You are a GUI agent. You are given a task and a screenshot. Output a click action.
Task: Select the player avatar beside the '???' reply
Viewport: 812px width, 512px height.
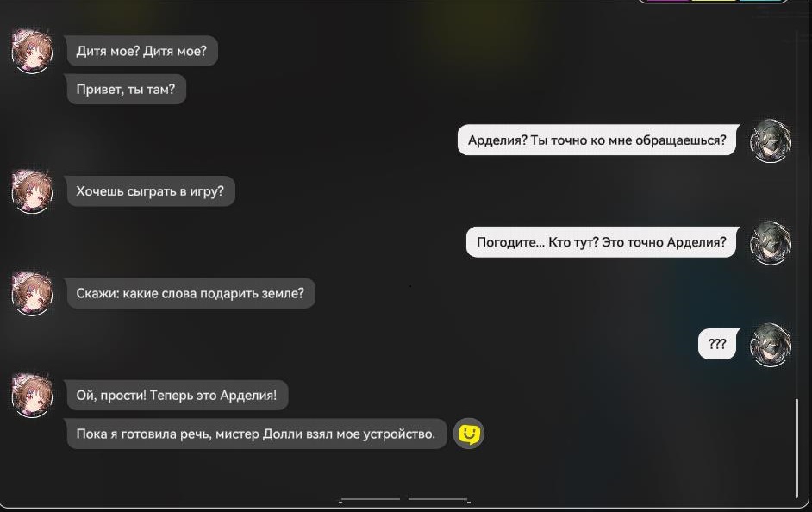coord(771,344)
